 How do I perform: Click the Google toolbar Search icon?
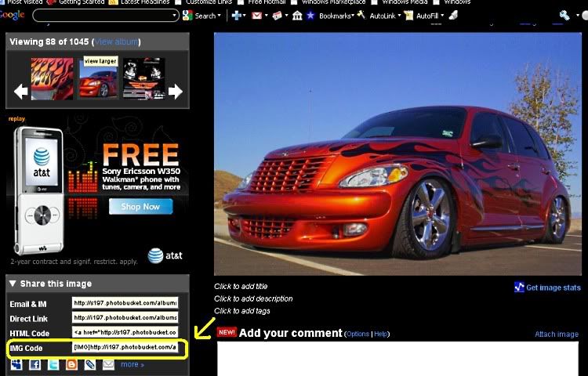[x=187, y=16]
